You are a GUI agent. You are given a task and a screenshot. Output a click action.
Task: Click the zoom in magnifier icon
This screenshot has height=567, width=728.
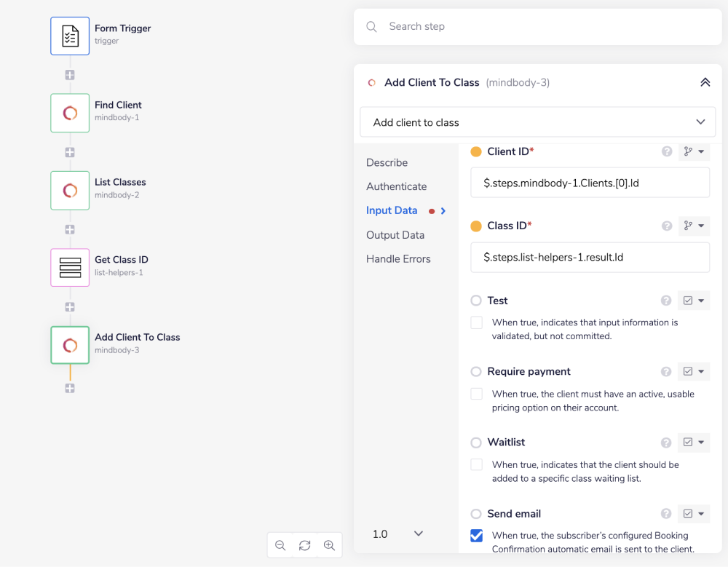click(329, 545)
